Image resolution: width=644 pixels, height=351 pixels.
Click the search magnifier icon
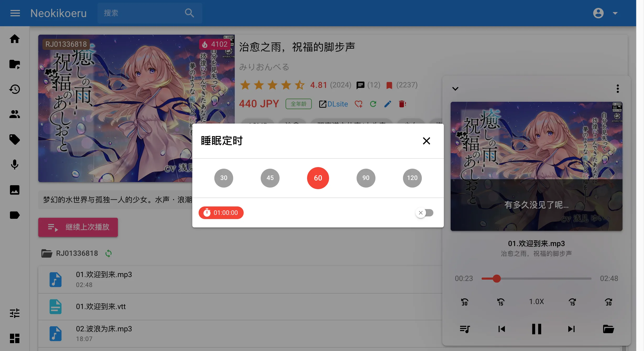pos(189,13)
